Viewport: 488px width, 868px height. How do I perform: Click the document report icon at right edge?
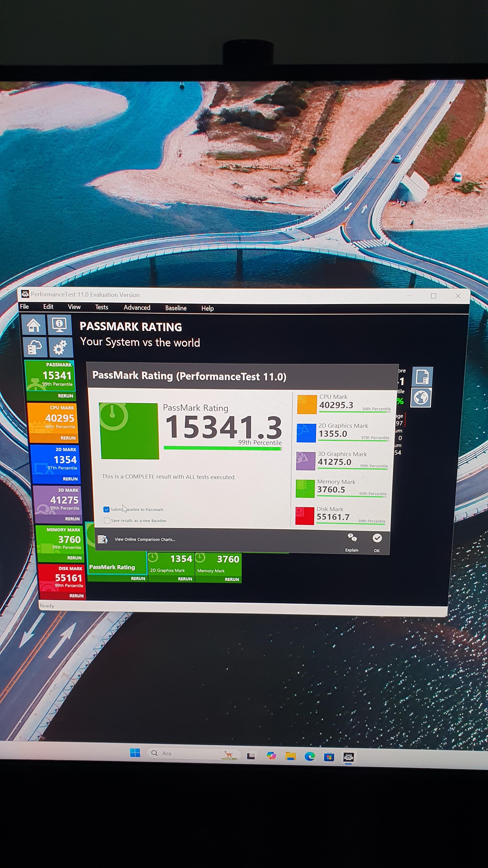click(422, 377)
